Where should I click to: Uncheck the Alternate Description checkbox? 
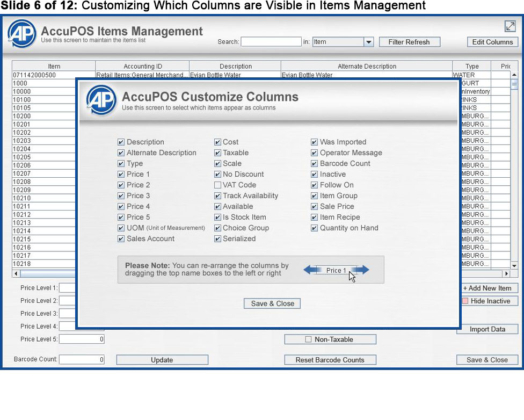pos(121,153)
